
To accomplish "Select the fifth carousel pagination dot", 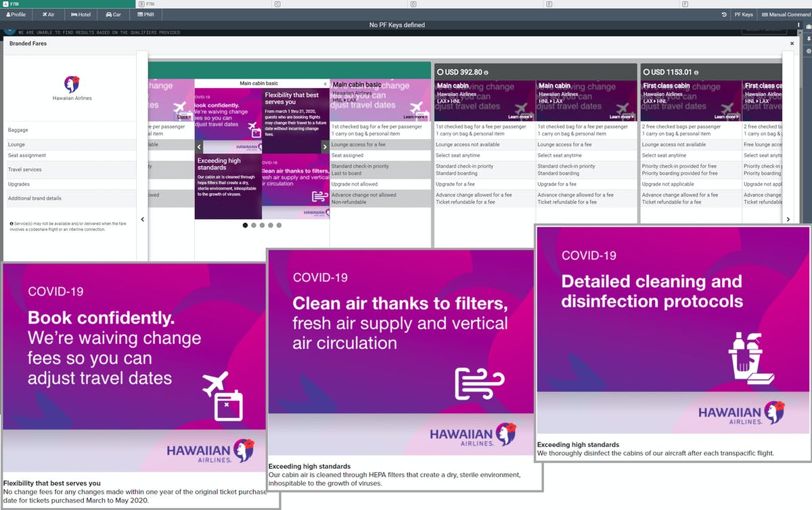I will [x=279, y=226].
